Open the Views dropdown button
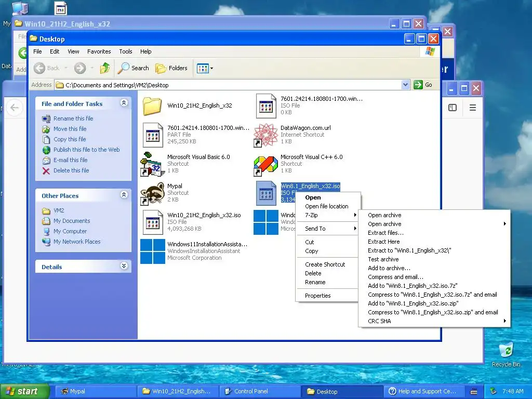This screenshot has height=399, width=532. (205, 68)
